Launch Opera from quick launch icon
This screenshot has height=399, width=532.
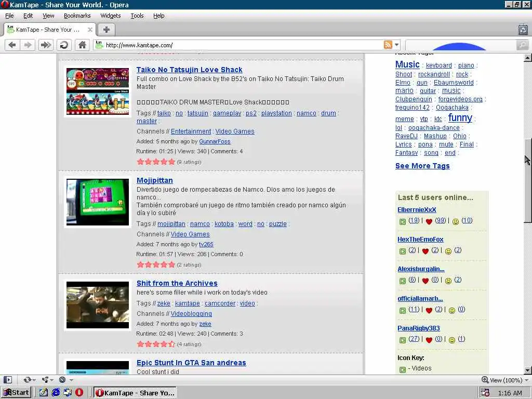pos(79,393)
